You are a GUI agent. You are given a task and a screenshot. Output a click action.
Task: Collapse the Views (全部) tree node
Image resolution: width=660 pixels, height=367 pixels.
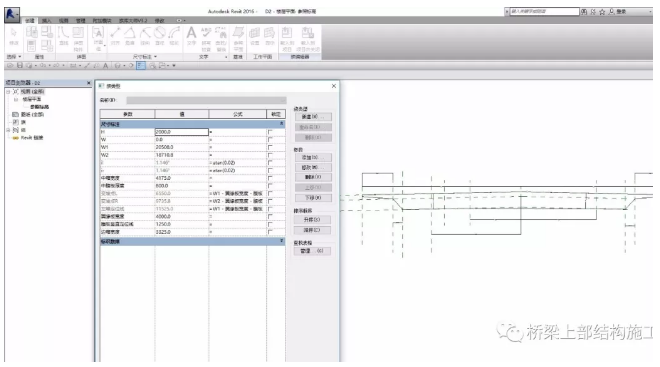(x=8, y=91)
